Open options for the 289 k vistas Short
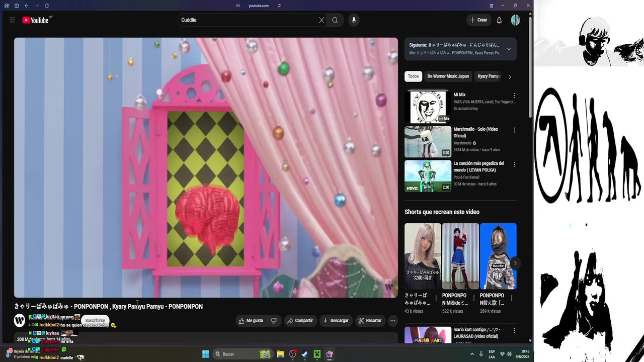The width and height of the screenshot is (644, 362). tap(511, 298)
